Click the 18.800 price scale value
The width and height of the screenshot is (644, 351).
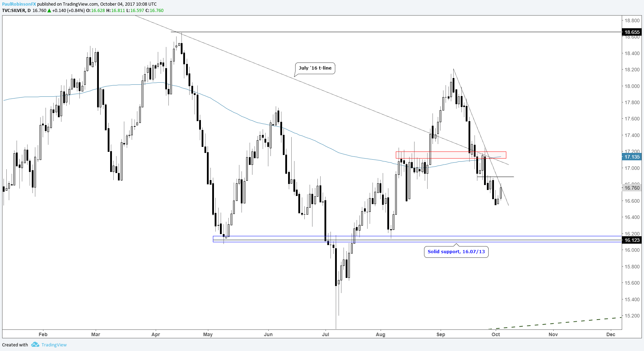pos(632,20)
